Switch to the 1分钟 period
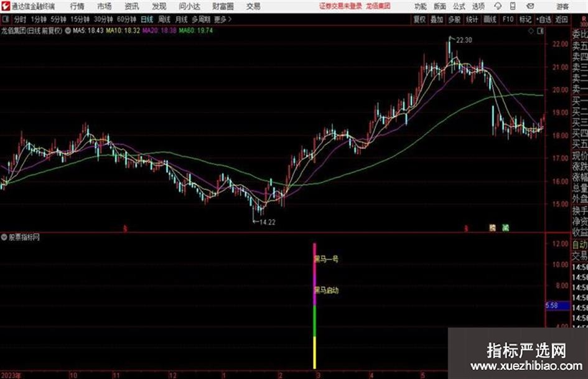 click(39, 19)
